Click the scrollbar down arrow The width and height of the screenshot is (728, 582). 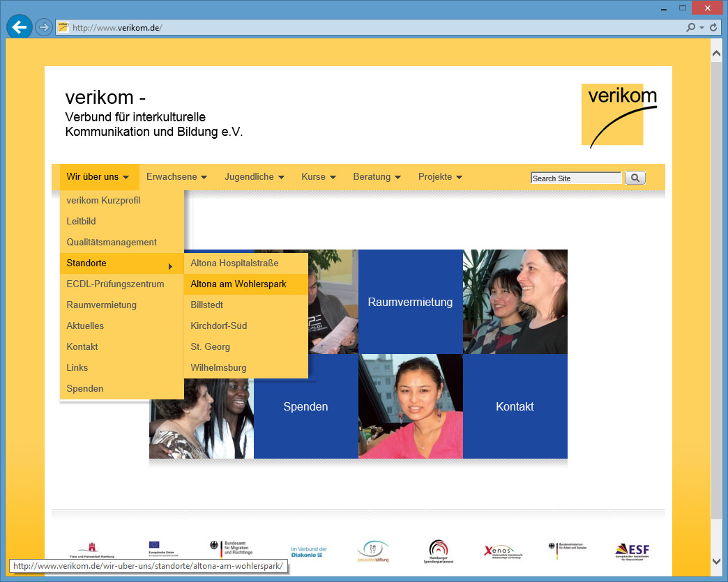[716, 561]
